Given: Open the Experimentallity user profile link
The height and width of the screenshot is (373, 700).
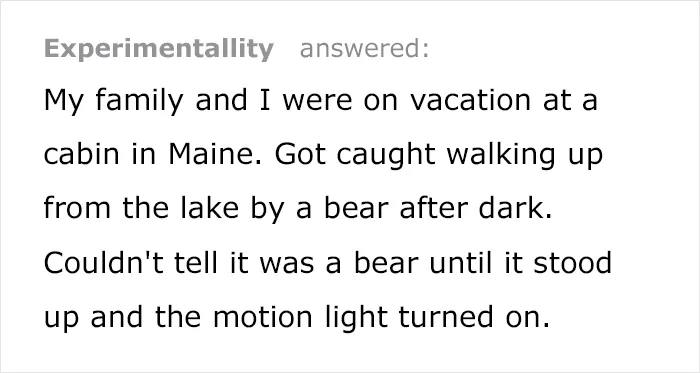Looking at the screenshot, I should click(x=158, y=50).
